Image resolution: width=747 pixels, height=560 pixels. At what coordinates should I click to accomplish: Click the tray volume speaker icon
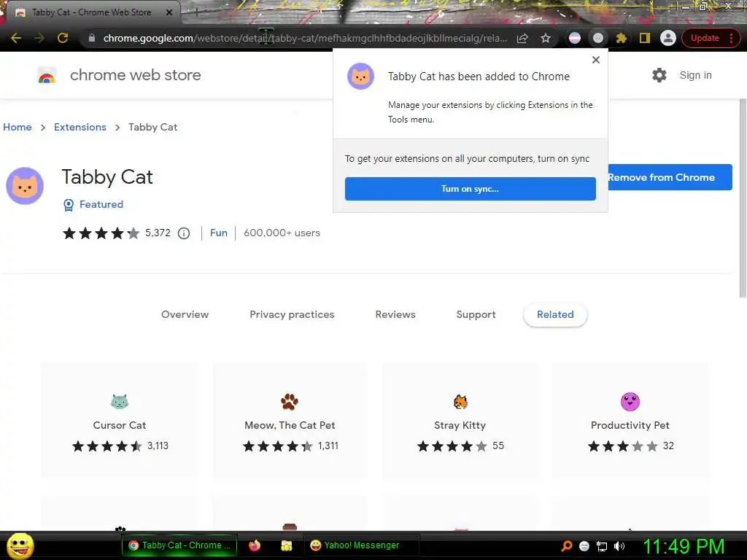pyautogui.click(x=619, y=546)
